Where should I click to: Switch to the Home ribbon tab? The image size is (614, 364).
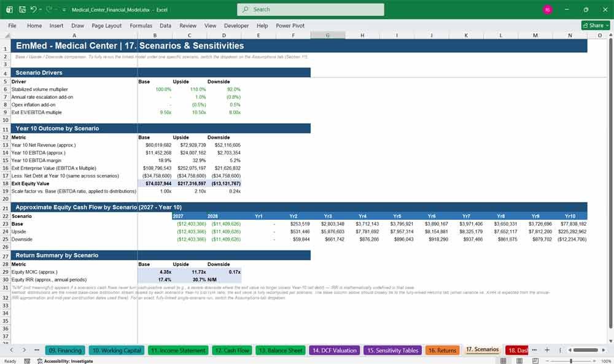[34, 25]
